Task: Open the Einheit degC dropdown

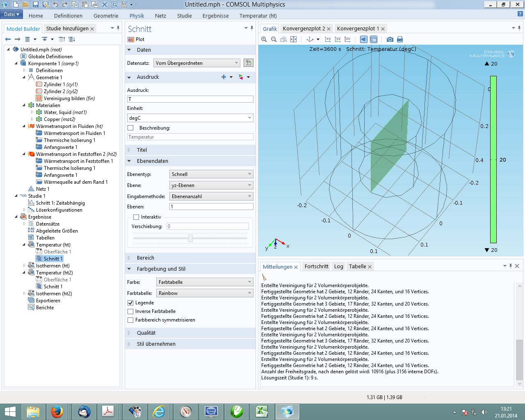Action: click(x=190, y=118)
